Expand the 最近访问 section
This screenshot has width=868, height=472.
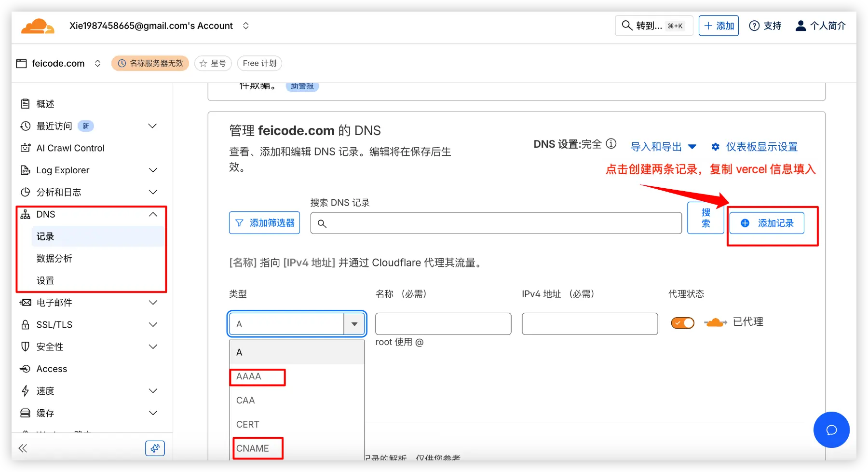[x=153, y=126]
